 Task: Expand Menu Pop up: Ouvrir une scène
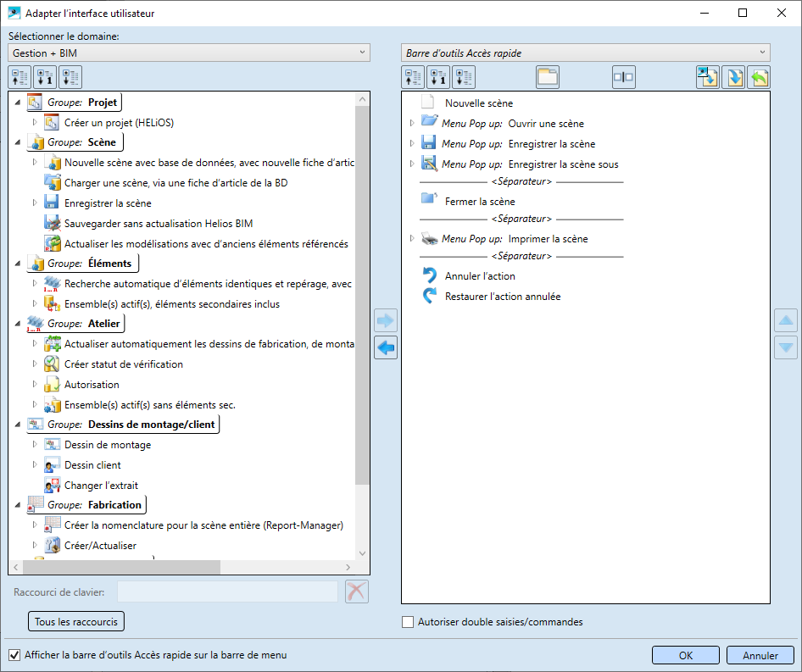(x=412, y=123)
